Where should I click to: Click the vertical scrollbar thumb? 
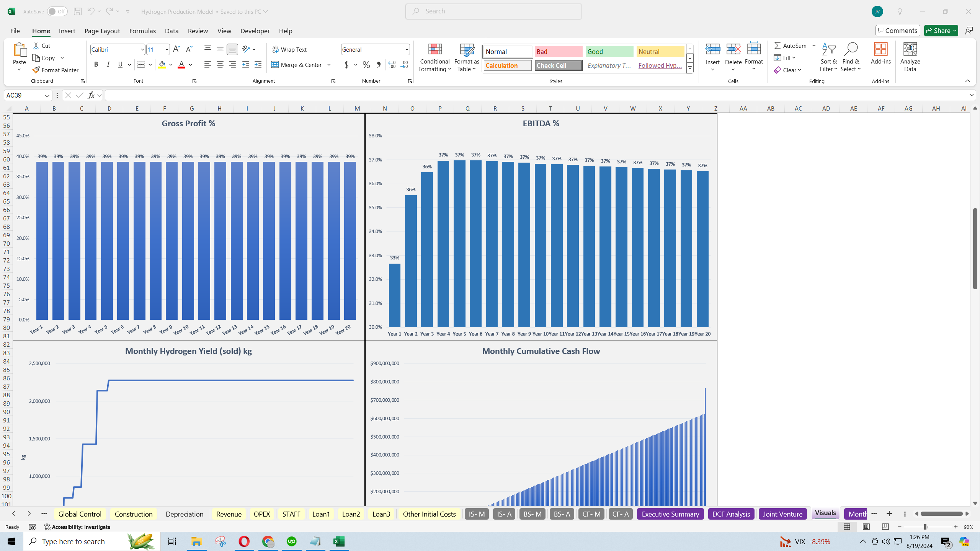(x=975, y=248)
